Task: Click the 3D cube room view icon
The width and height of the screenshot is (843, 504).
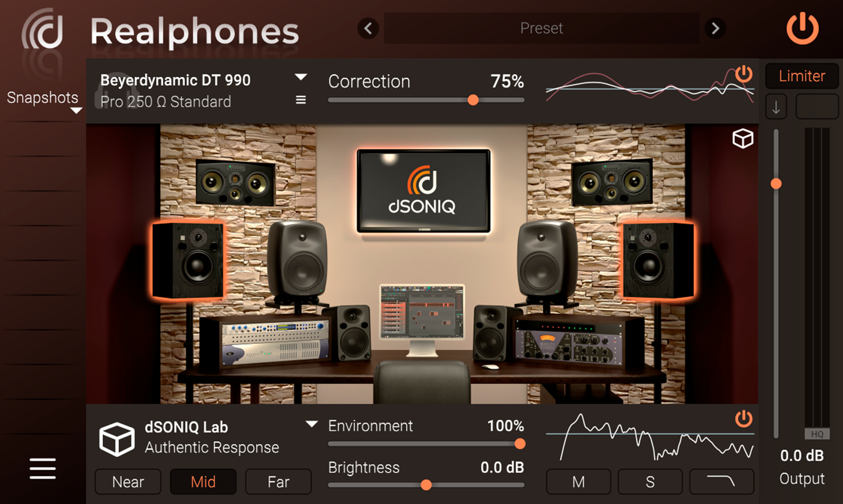Action: [743, 138]
